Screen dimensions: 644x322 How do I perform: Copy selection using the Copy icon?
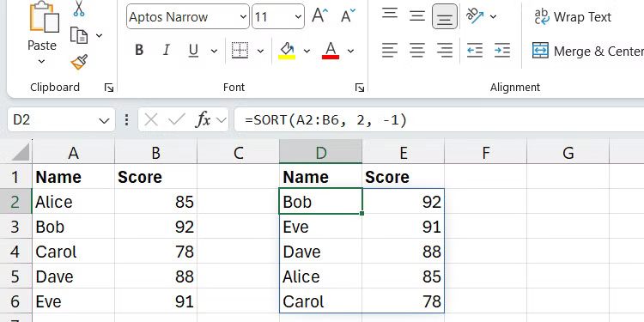point(79,35)
